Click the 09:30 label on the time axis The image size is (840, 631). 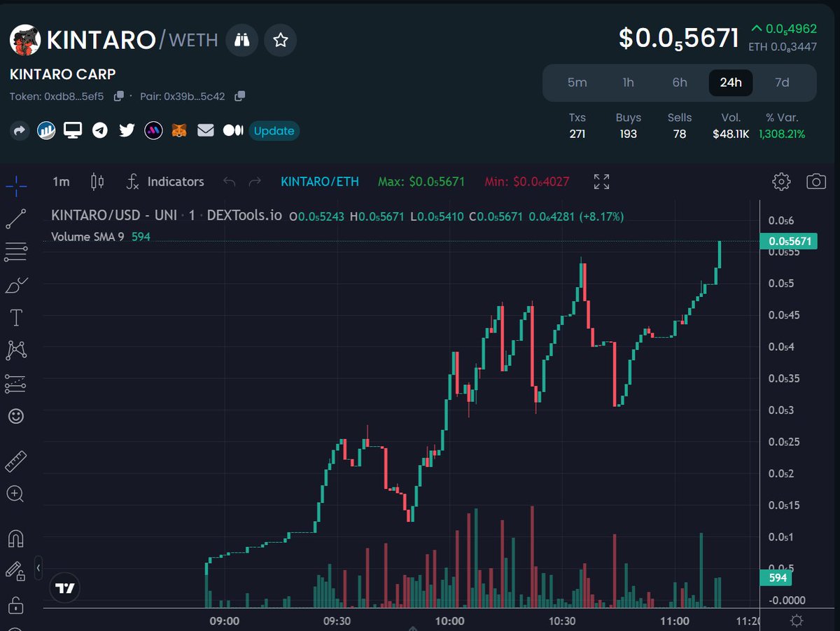pyautogui.click(x=337, y=620)
